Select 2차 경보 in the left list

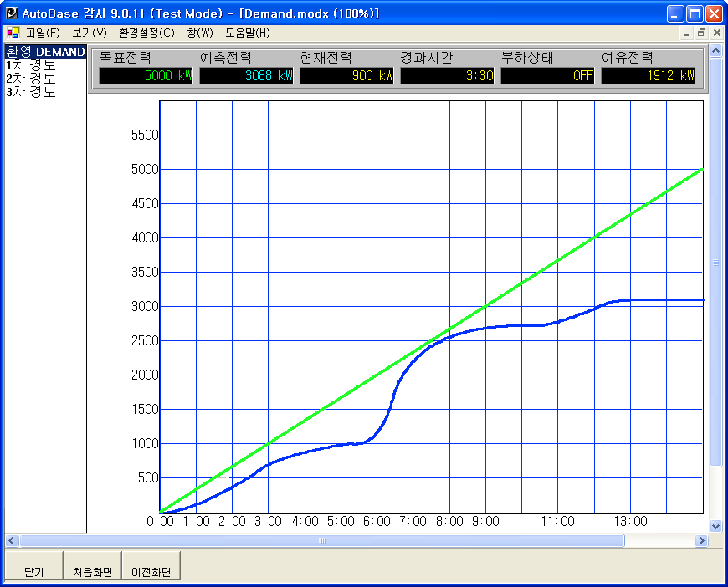pyautogui.click(x=31, y=79)
